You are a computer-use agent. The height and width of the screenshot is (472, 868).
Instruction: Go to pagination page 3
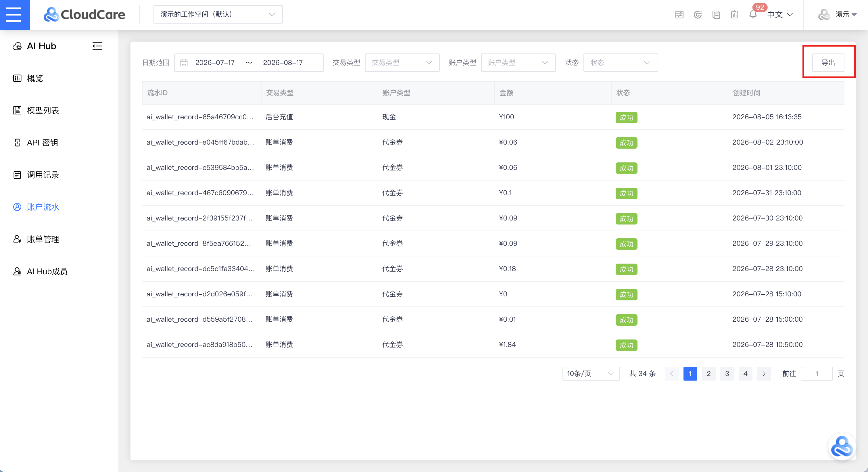pos(727,374)
